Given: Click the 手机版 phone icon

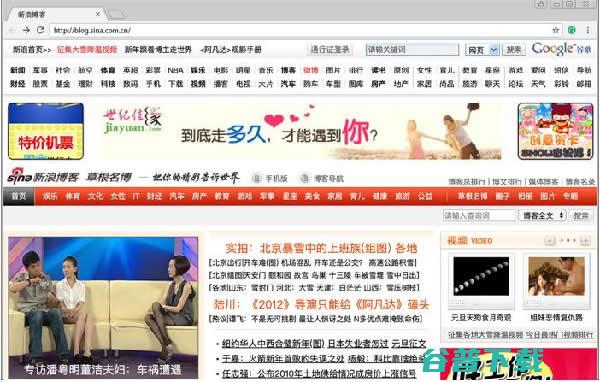Looking at the screenshot, I should (257, 178).
